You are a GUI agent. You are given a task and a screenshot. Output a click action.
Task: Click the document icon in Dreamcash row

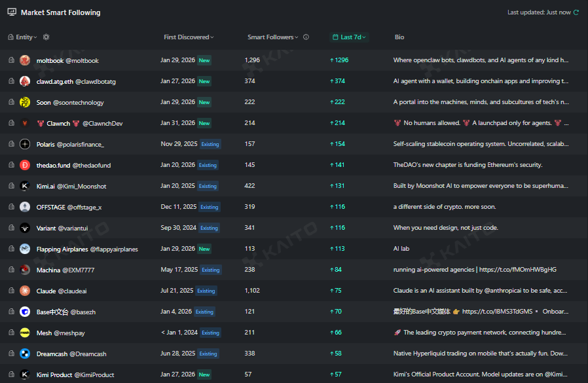11,354
